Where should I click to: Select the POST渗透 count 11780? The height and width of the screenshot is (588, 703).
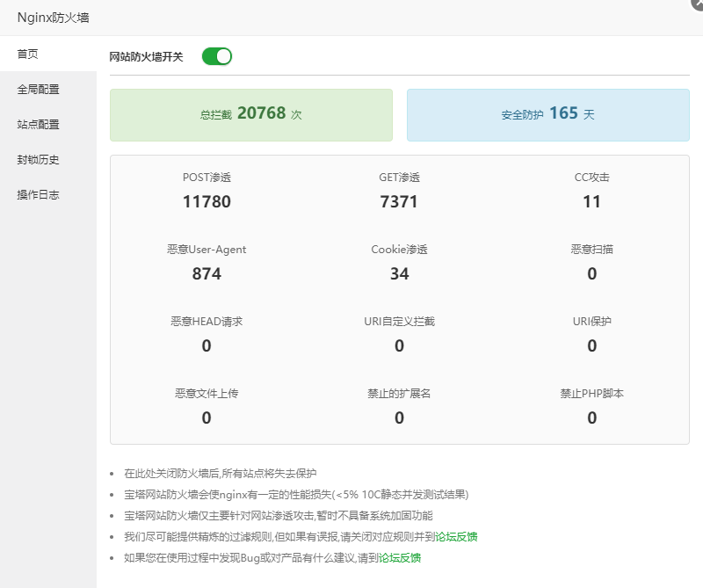click(x=207, y=202)
